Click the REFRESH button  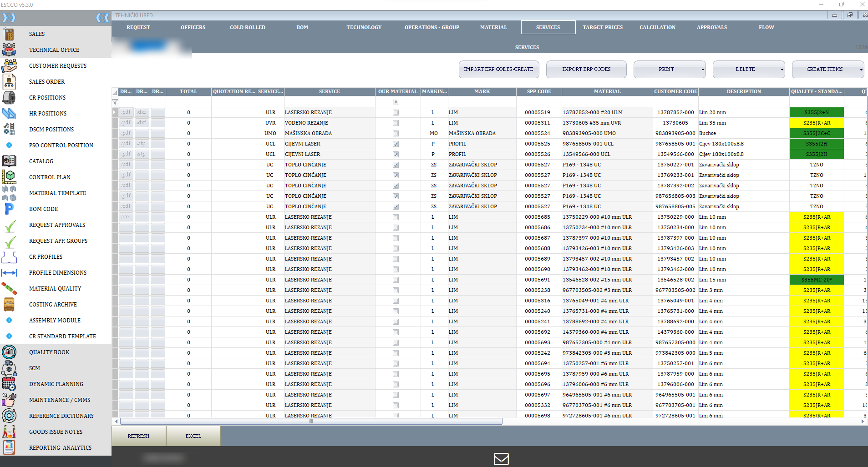pyautogui.click(x=138, y=436)
